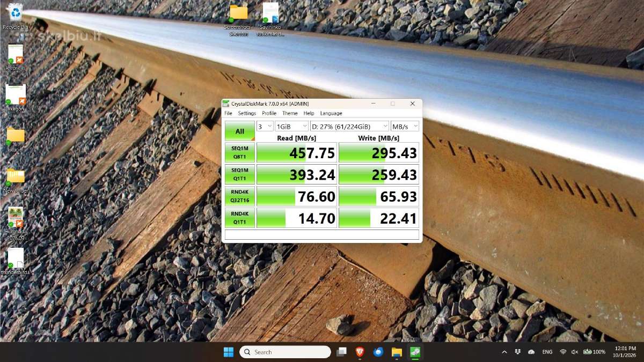Open the OneDrive cloud tray icon
The image size is (644, 362).
coord(531,352)
